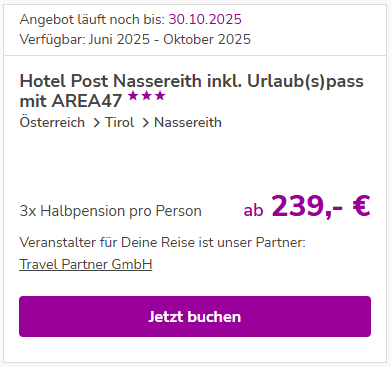
Task: Click the chevron arrow before Nassereith
Action: (x=146, y=123)
